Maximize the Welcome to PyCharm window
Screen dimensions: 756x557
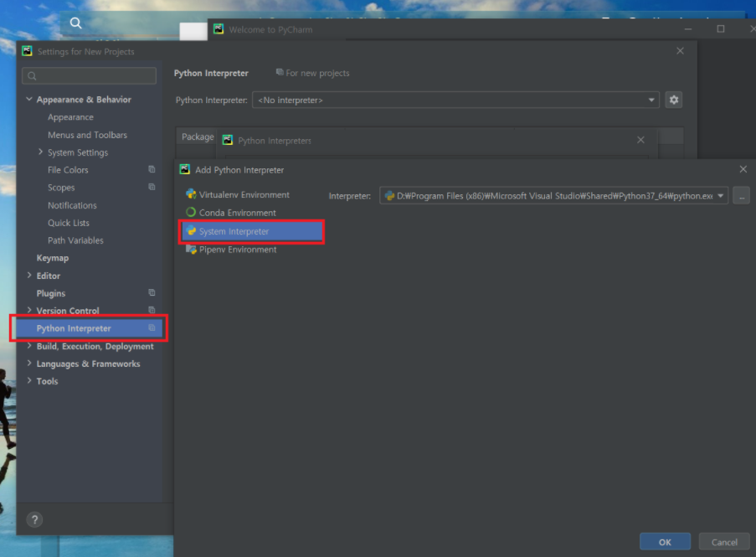click(720, 29)
